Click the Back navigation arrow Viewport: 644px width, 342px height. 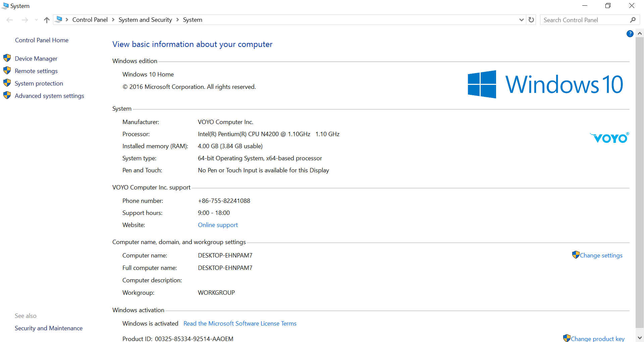coord(10,20)
